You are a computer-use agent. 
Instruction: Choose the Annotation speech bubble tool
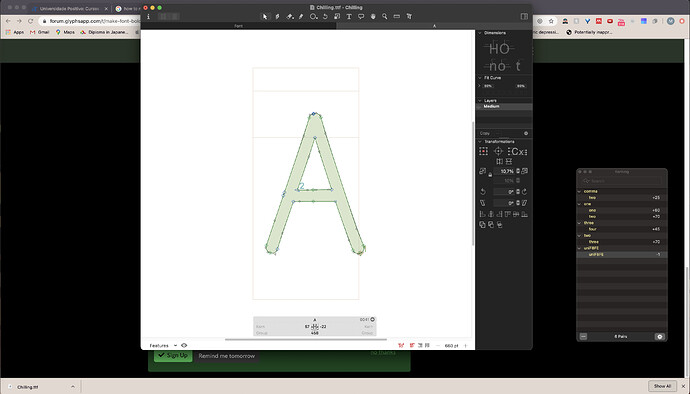click(x=361, y=16)
